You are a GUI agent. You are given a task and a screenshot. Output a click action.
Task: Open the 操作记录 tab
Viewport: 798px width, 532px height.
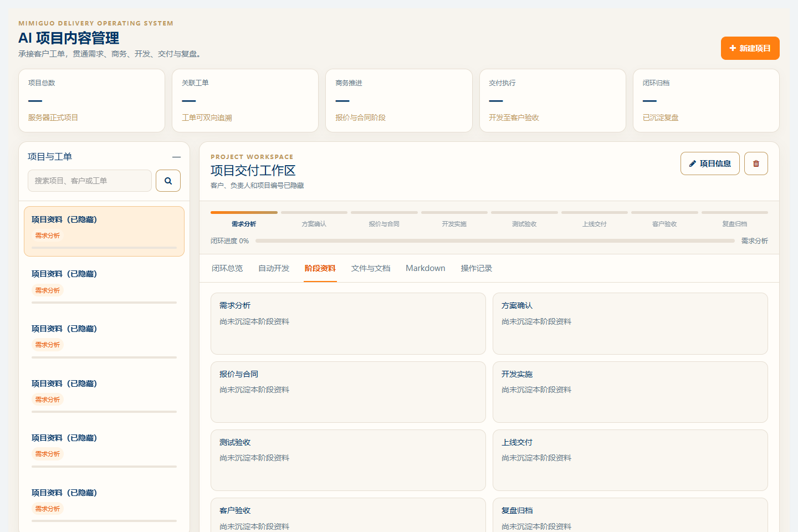click(477, 268)
